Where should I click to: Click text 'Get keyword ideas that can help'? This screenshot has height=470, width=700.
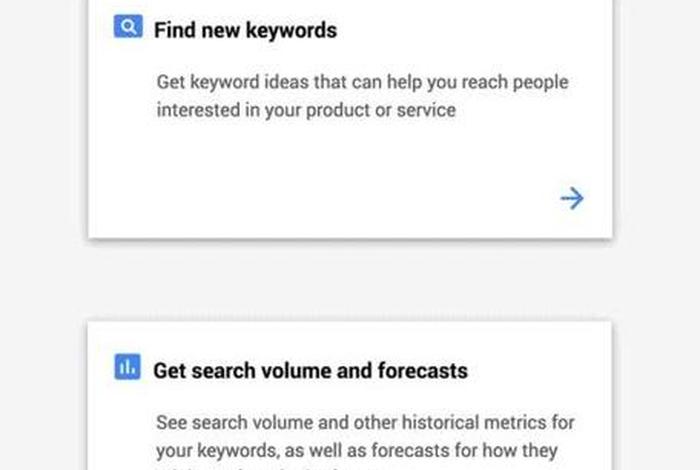click(289, 82)
